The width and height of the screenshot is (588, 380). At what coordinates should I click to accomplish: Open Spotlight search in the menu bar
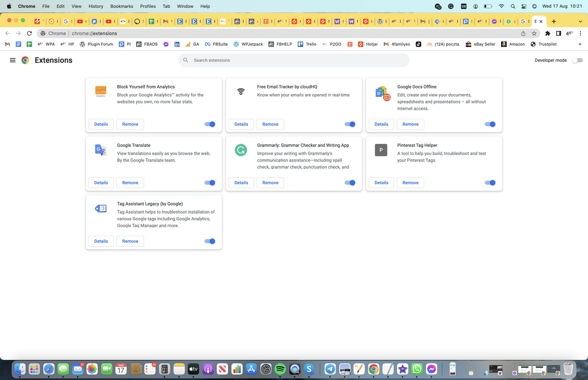[x=513, y=6]
